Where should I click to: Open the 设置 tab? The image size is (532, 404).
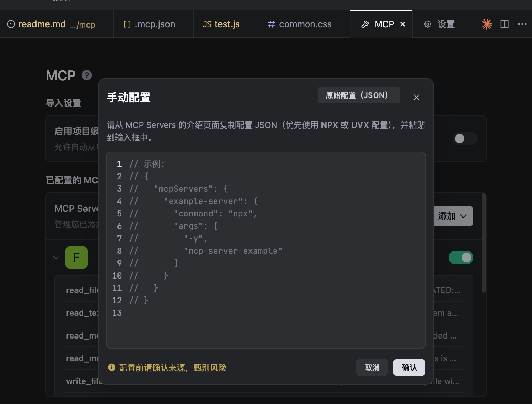click(443, 24)
